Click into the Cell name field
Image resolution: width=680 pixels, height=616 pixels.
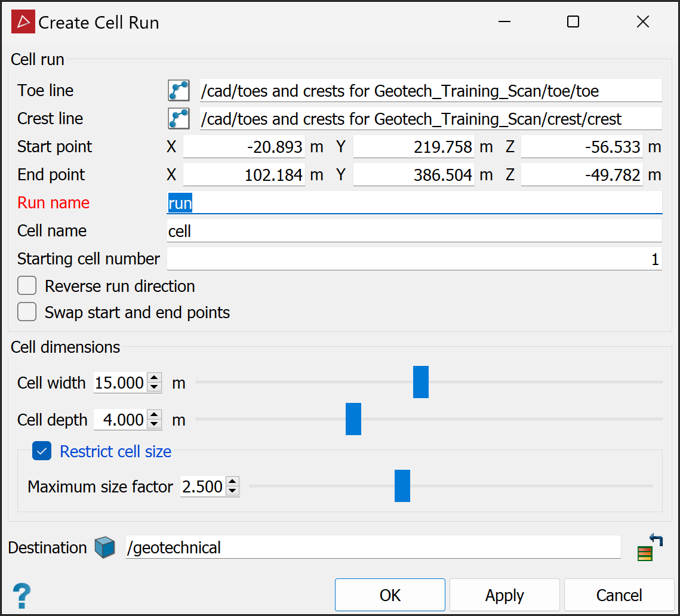[x=414, y=231]
